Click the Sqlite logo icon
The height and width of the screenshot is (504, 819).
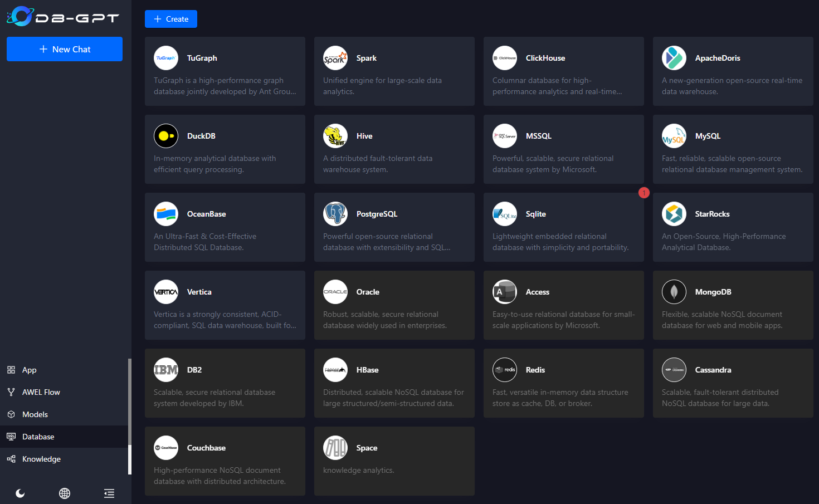pyautogui.click(x=505, y=214)
